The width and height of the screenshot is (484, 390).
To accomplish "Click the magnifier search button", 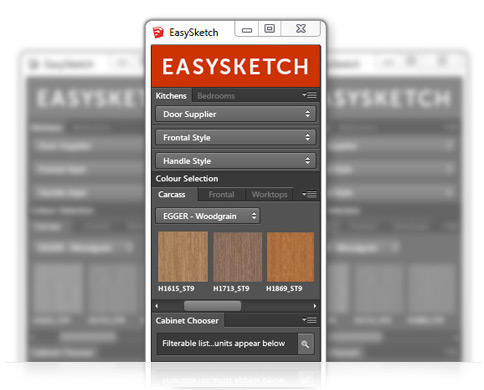I will pos(305,344).
